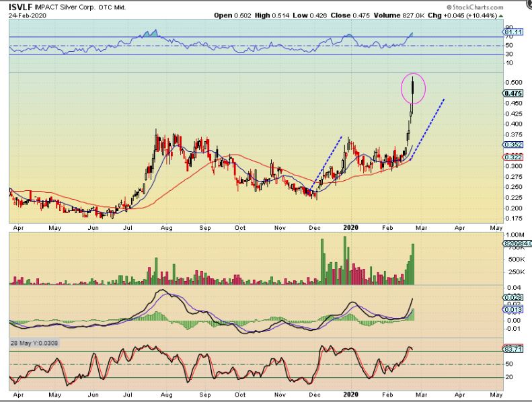Viewport: 532px width, 402px height.
Task: Click the tallest green volume bar in January
Action: click(x=346, y=260)
